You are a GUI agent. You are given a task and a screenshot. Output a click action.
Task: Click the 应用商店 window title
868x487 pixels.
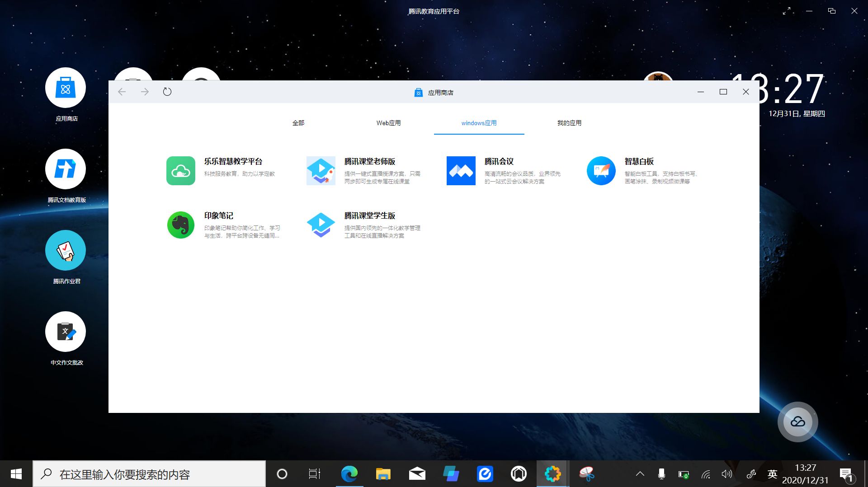440,92
